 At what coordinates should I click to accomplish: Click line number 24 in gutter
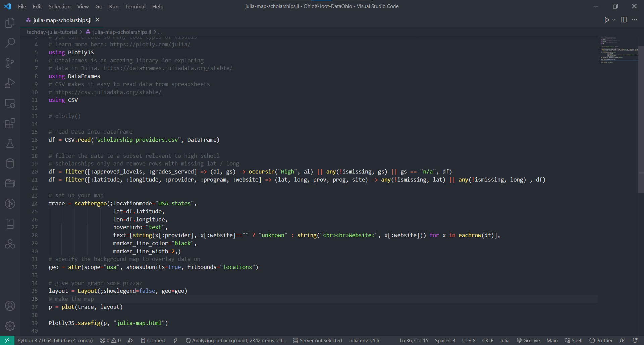pos(35,204)
